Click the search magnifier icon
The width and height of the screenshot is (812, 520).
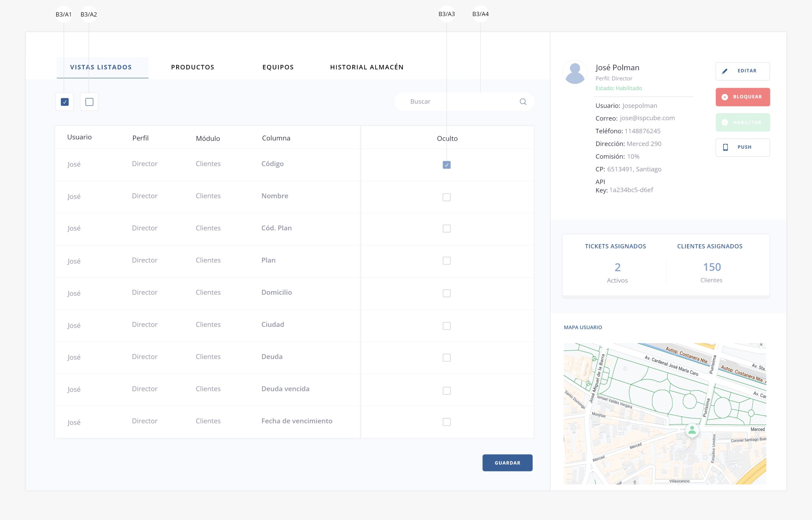click(x=523, y=102)
